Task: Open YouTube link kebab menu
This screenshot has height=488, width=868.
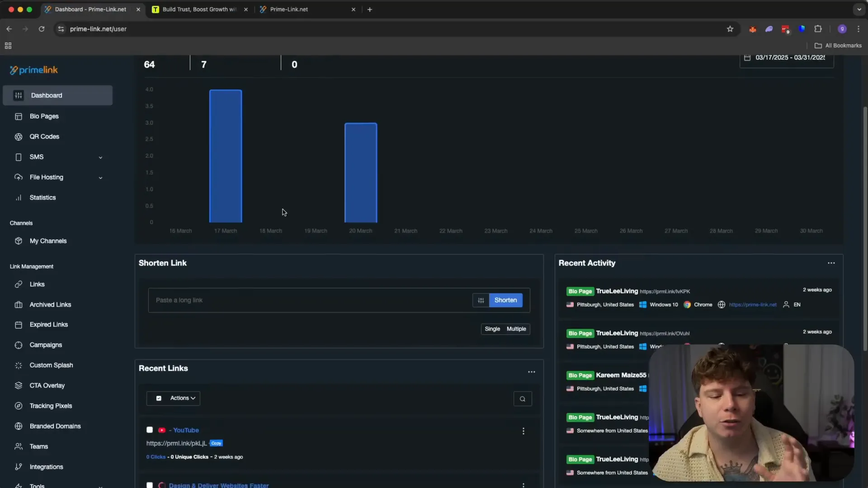Action: 524,432
